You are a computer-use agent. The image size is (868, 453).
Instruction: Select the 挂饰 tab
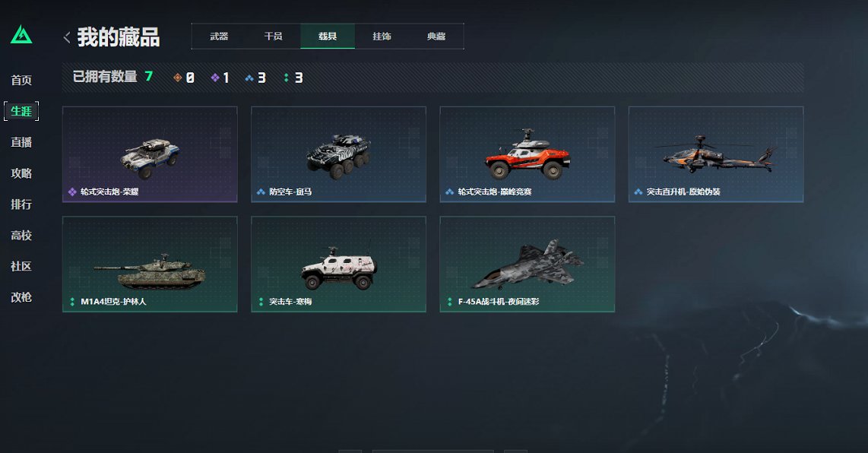point(382,36)
